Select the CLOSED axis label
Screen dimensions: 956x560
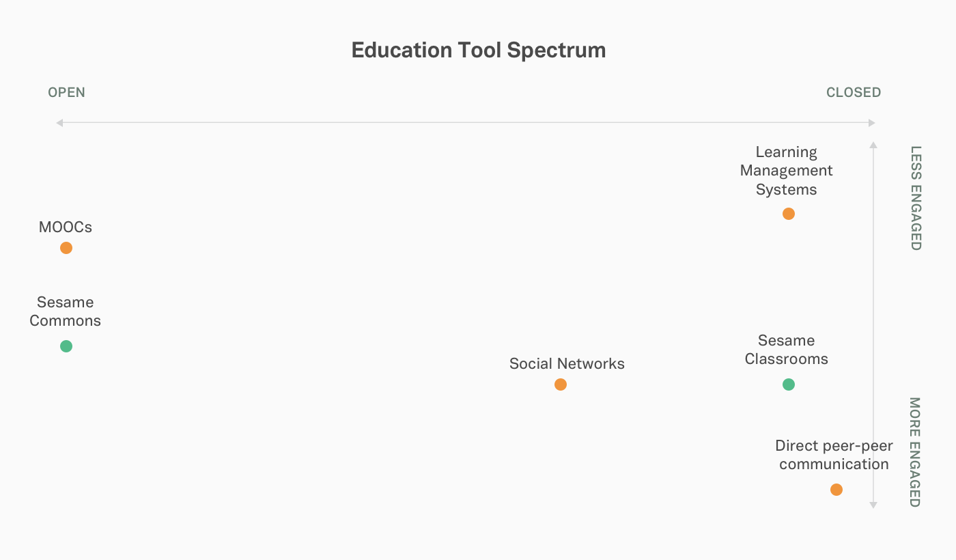[x=854, y=92]
